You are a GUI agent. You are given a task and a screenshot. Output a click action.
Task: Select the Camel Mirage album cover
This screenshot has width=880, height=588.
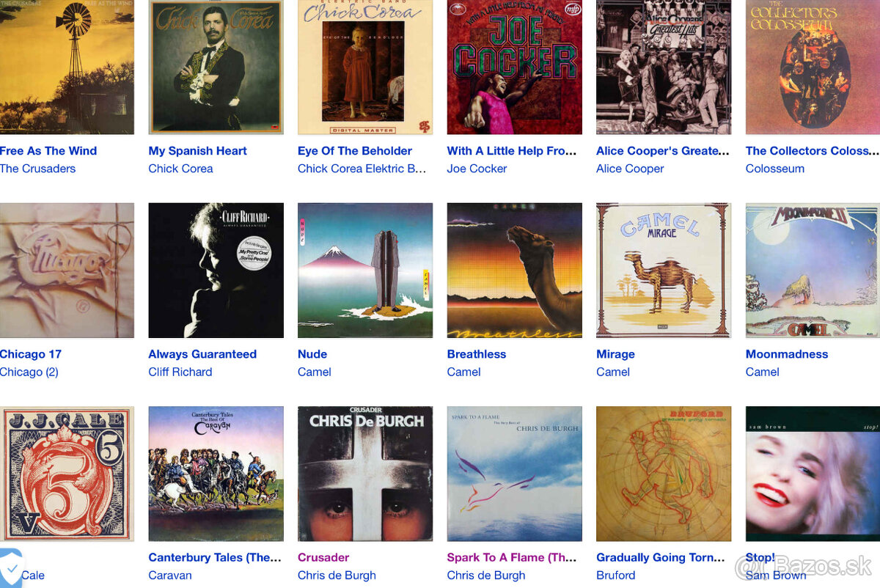click(x=664, y=271)
